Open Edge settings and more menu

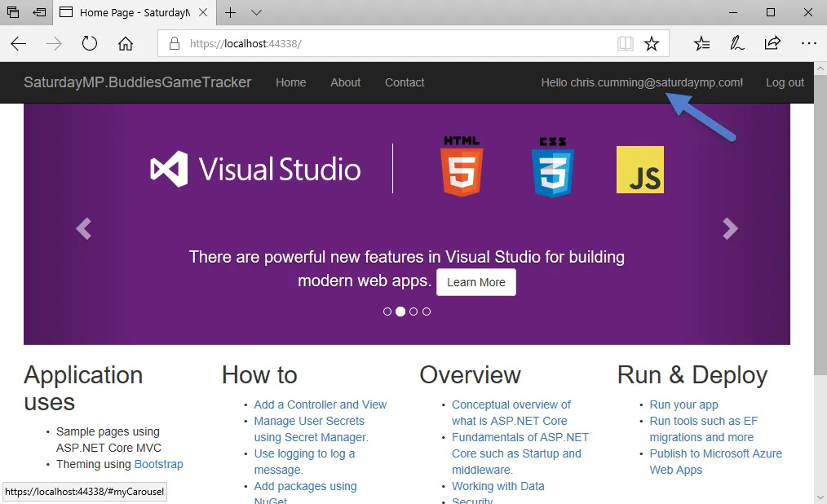point(808,43)
